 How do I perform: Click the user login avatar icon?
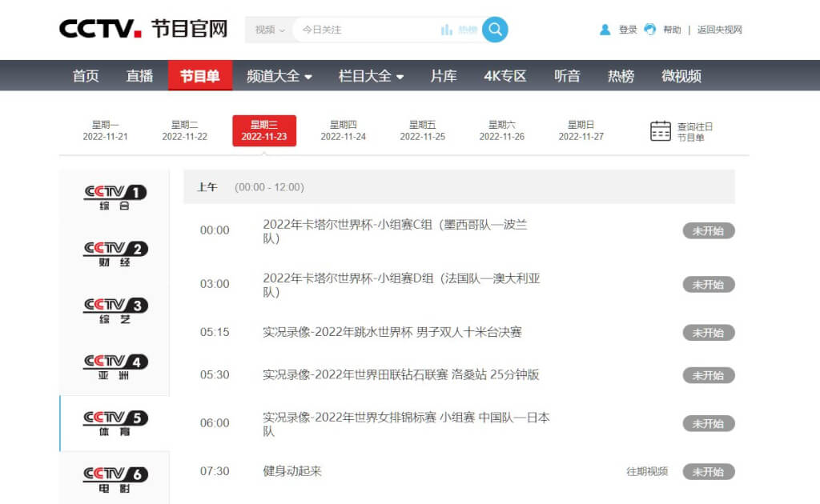click(605, 30)
